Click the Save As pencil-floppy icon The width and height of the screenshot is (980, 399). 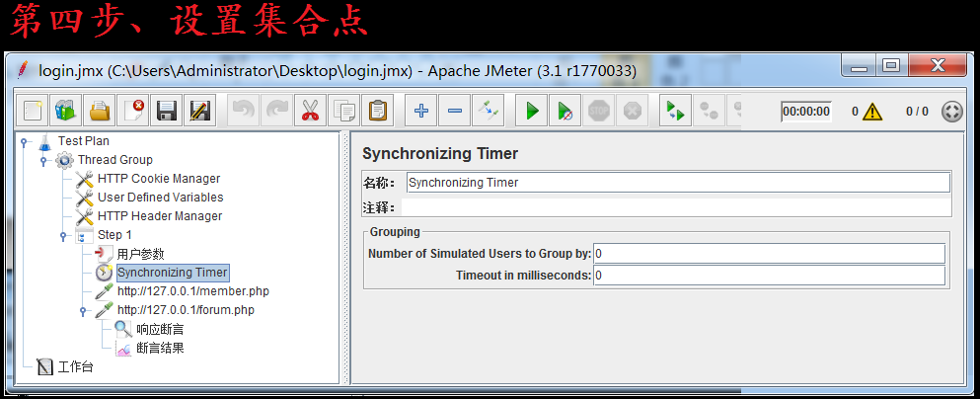click(200, 112)
